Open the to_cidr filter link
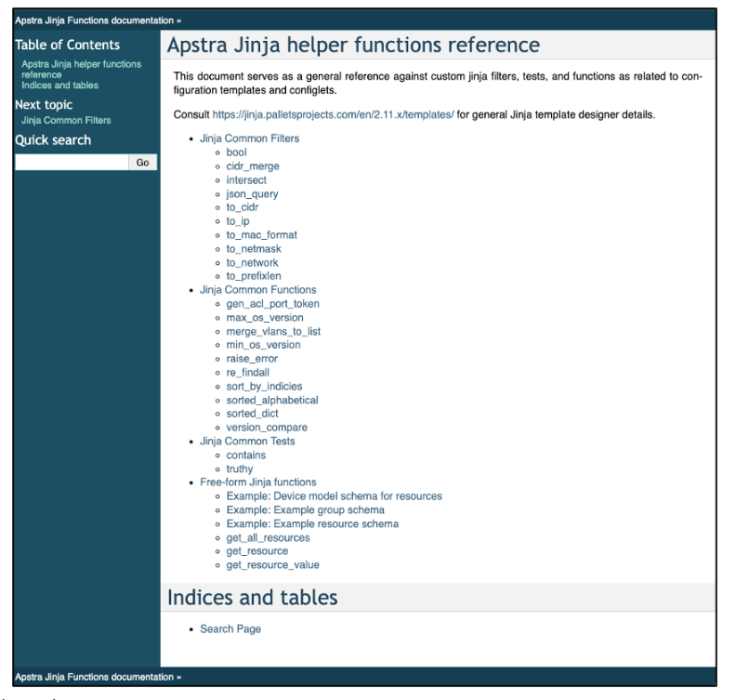736x700 pixels. click(243, 207)
